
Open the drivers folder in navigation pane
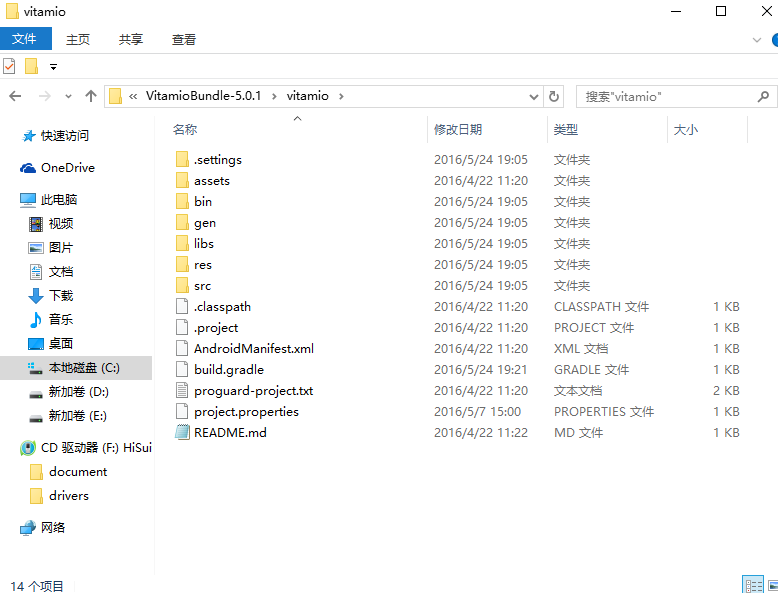(69, 495)
